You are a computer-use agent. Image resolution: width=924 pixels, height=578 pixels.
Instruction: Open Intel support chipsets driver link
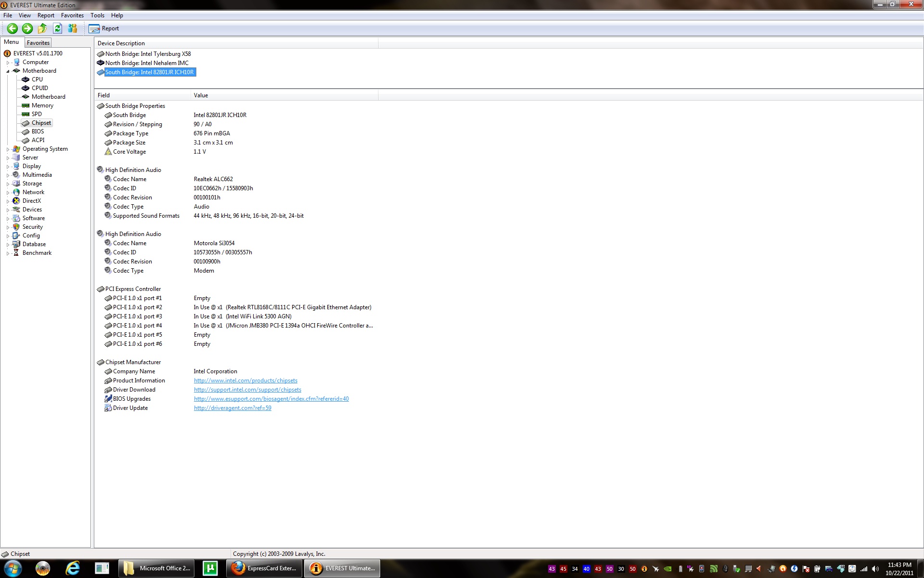[247, 390]
